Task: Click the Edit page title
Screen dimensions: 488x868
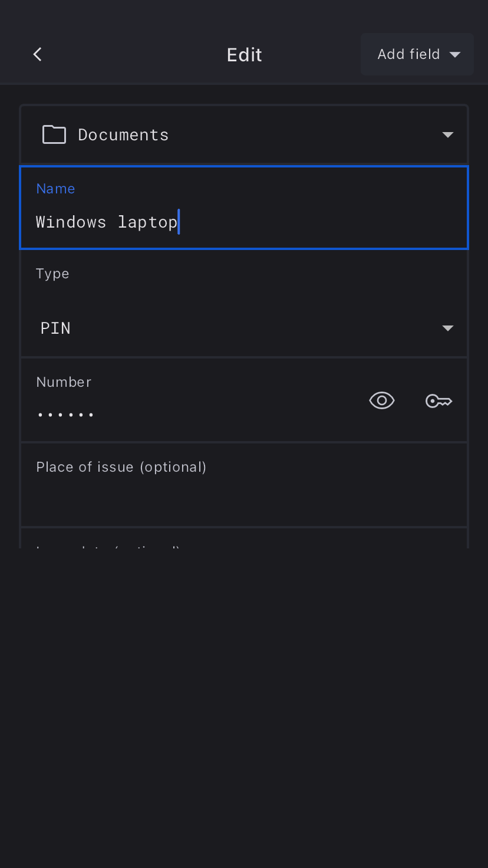Action: (244, 55)
